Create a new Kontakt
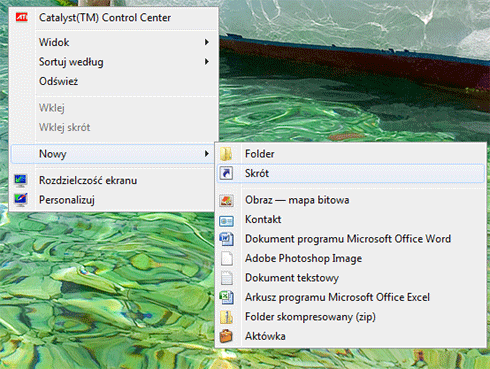490x369 pixels. 351,219
